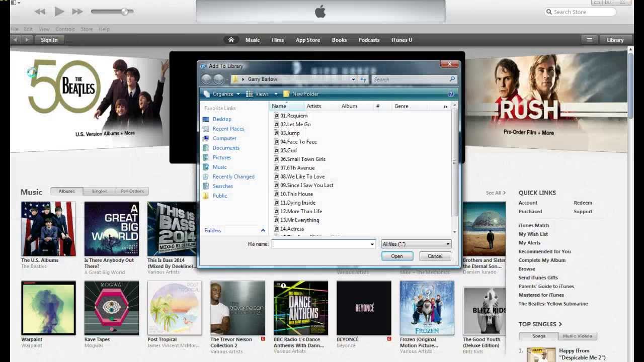Open the Films store tab
The height and width of the screenshot is (362, 644).
pos(277,40)
